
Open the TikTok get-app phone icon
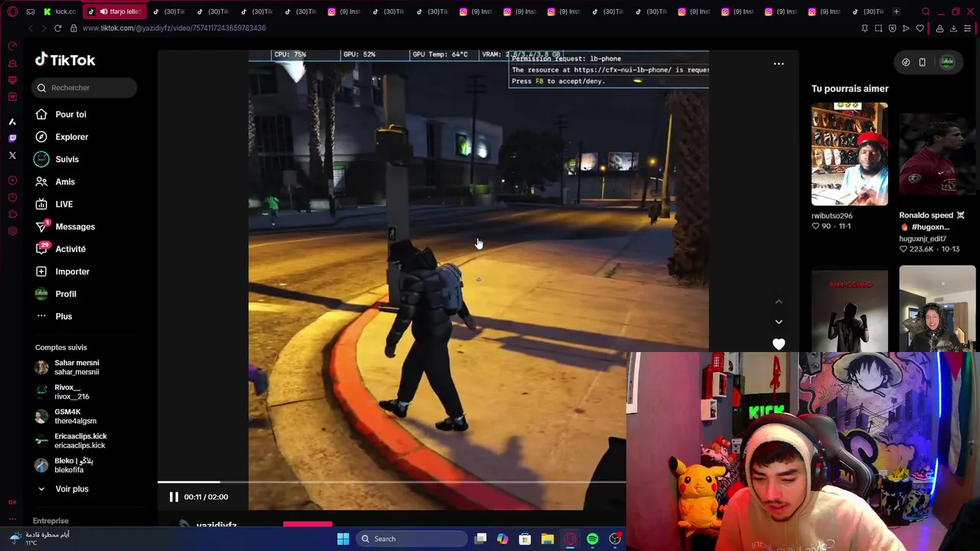[x=923, y=63]
